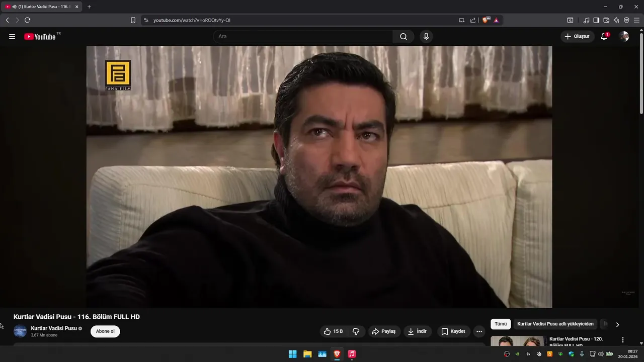The width and height of the screenshot is (644, 362).
Task: Go forward in browser history
Action: pyautogui.click(x=17, y=20)
